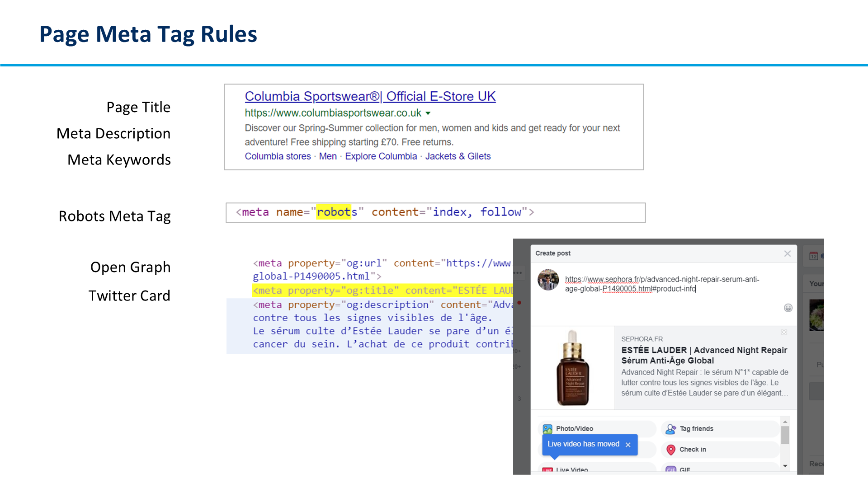Open the Columbia Sportswear Official E-Store UK link
Viewport: 868px width, 488px height.
(370, 96)
